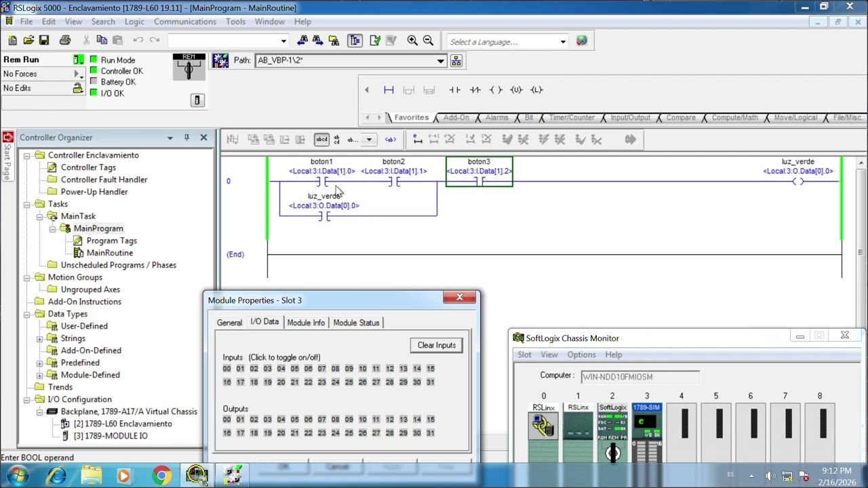
Task: Select the Compare instruction tab
Action: (681, 117)
